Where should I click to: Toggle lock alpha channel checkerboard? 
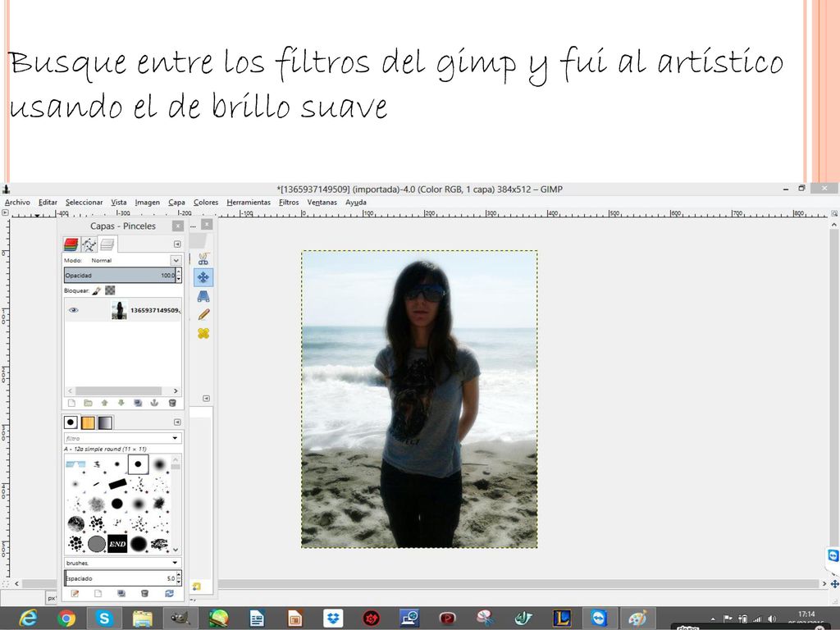(110, 290)
